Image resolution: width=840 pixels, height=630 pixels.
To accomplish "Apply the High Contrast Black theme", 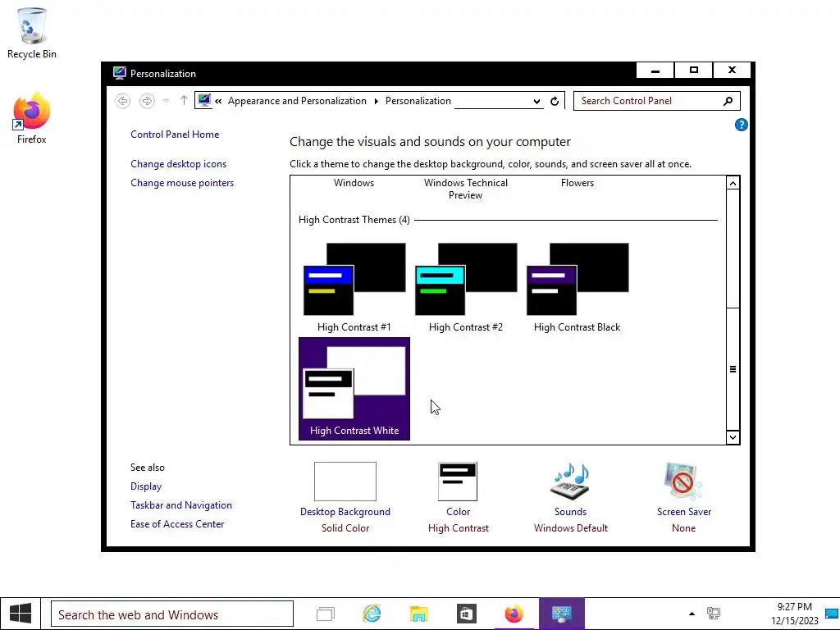I will (577, 287).
